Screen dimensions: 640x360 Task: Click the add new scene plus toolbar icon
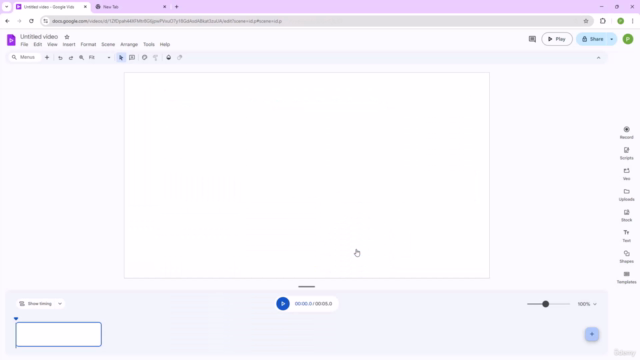pos(47,58)
